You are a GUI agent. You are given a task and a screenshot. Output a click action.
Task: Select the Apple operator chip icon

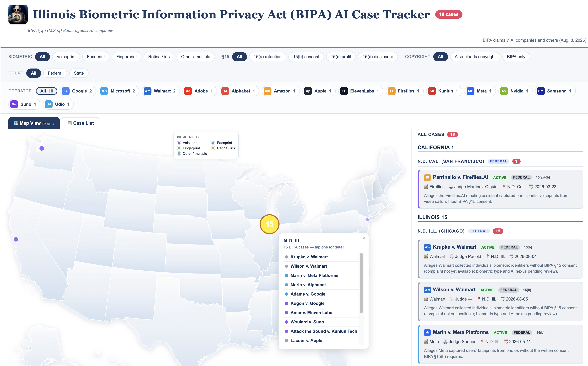(308, 91)
